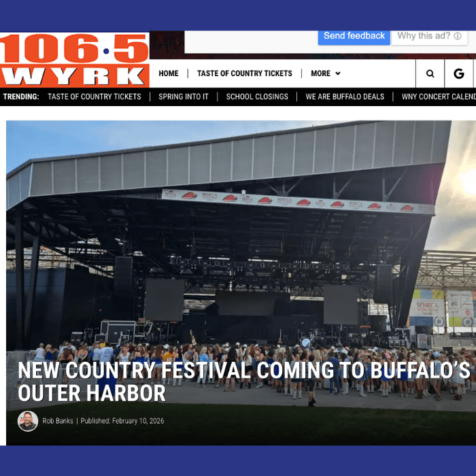Screen dimensions: 476x476
Task: Click the ad info circle icon
Action: 458,36
